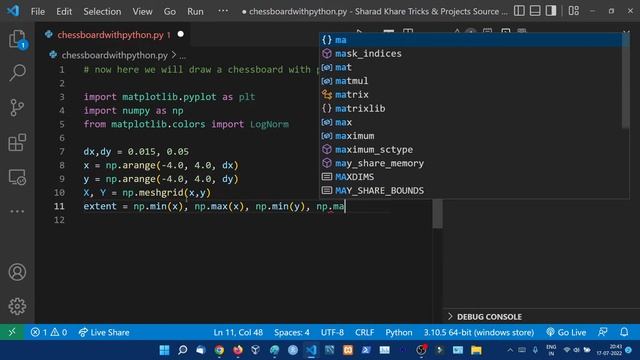
Task: Open the Explorer view in activity bar
Action: click(17, 40)
